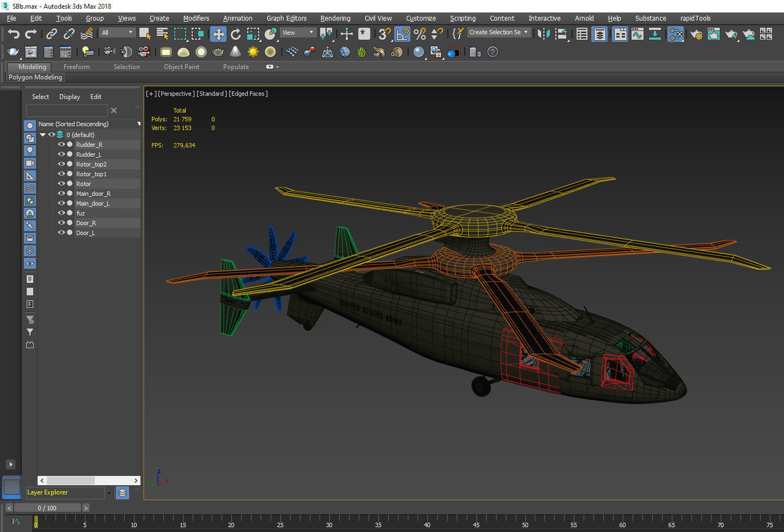This screenshot has height=532, width=784.
Task: Toggle the Snaps magnet icon
Action: click(384, 34)
